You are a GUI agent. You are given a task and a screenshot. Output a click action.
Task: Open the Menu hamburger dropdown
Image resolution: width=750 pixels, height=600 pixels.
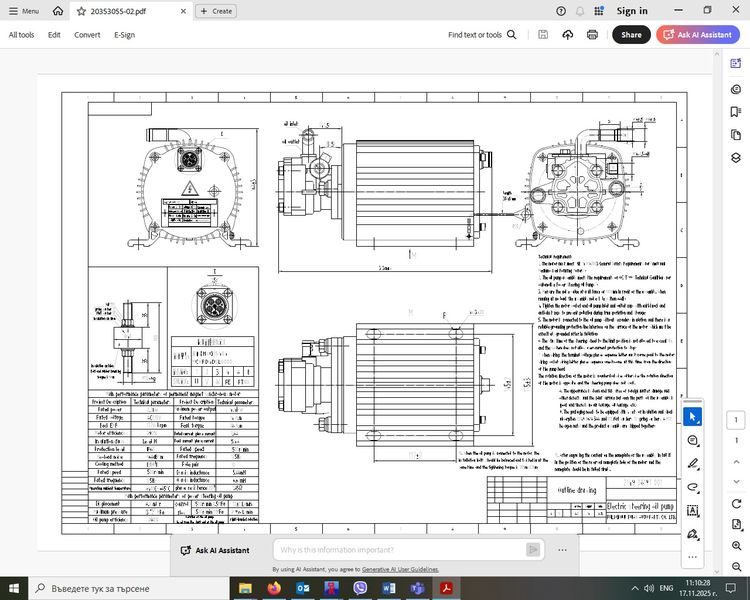[x=23, y=11]
